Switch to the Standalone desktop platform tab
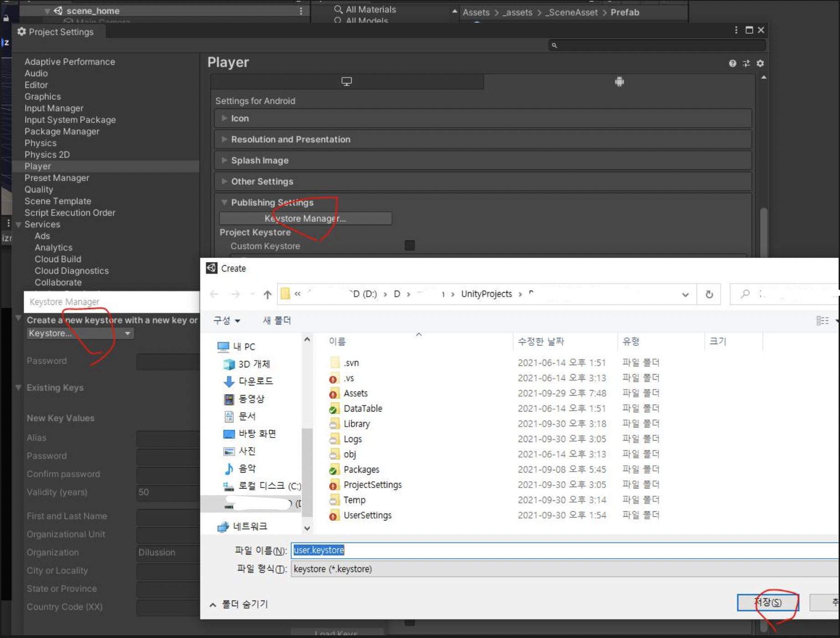 tap(347, 82)
